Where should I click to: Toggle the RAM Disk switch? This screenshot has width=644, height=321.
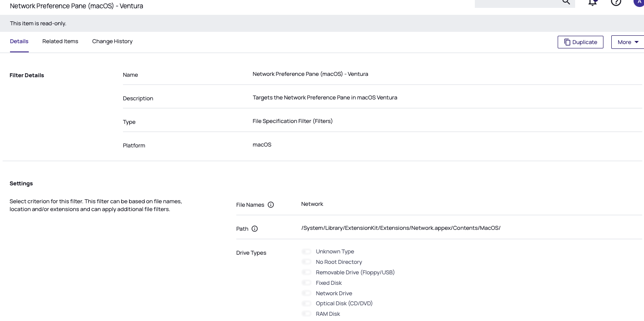[307, 314]
